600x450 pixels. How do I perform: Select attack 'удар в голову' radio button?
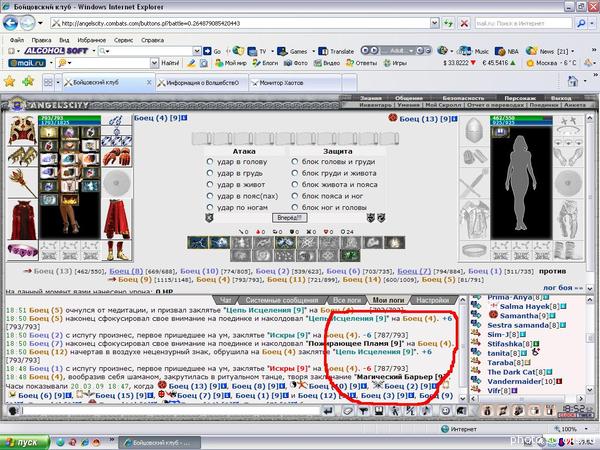coord(210,161)
